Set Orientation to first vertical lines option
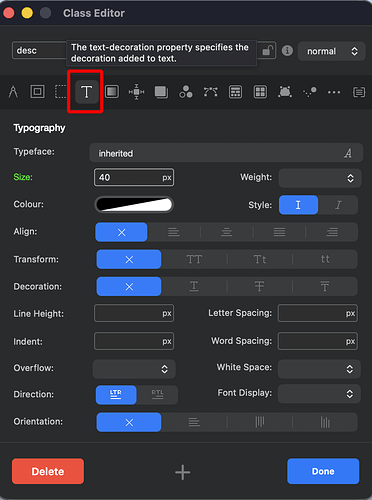 [260, 422]
